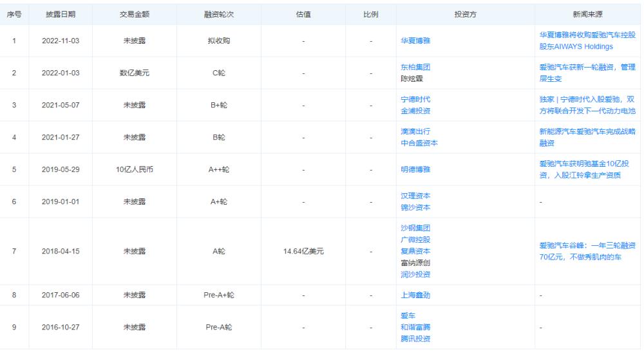
Task: Click the 投资方 column header
Action: coord(466,14)
